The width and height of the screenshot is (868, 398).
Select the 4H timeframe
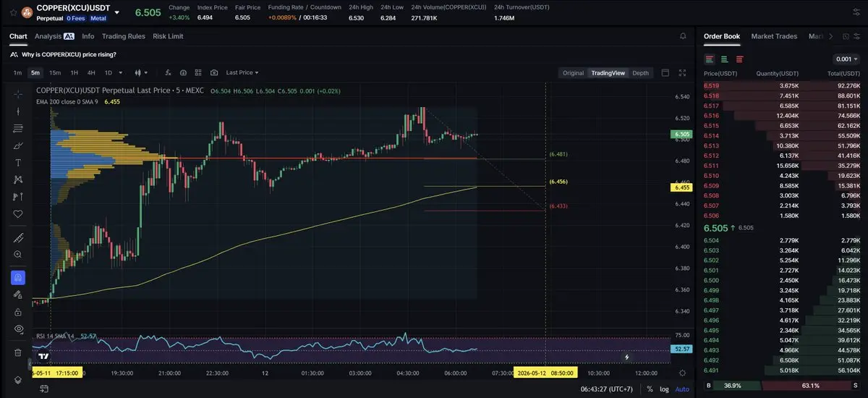(91, 72)
